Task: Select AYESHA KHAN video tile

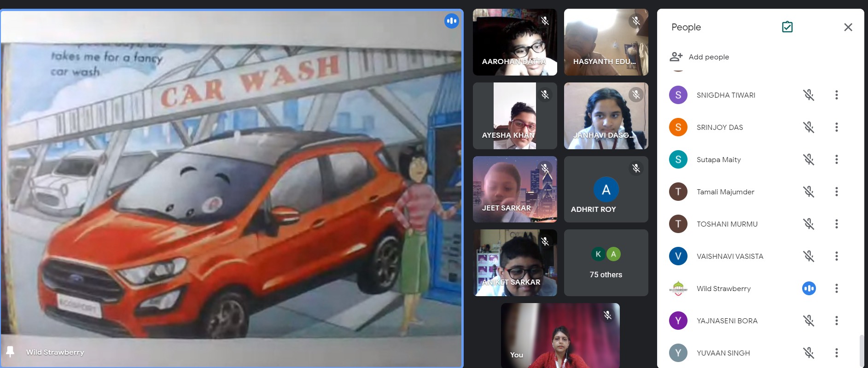Action: coord(515,116)
